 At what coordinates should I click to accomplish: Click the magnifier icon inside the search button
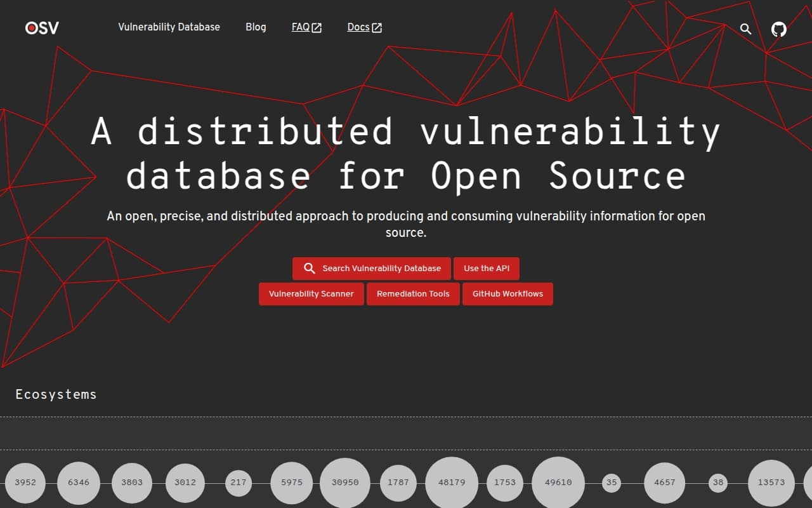(x=310, y=268)
